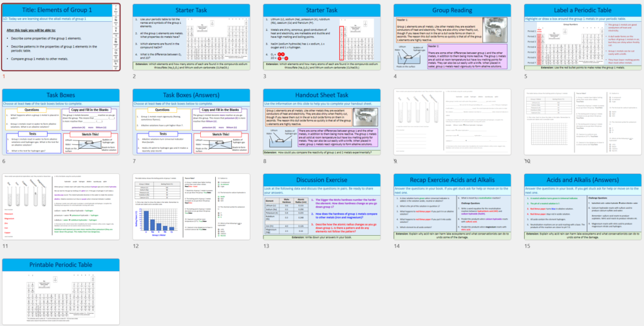The image size is (644, 326).
Task: Select slide 2 Starter Task thumbnail
Action: (x=191, y=37)
